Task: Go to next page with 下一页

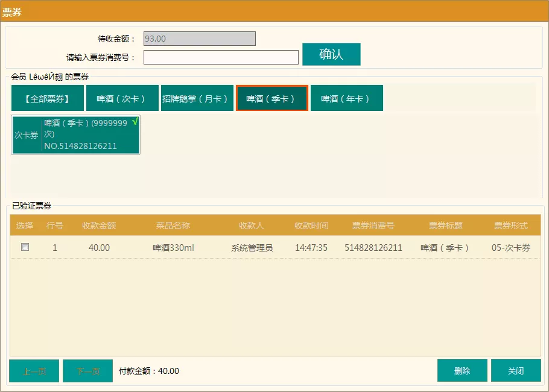Action: pyautogui.click(x=87, y=371)
